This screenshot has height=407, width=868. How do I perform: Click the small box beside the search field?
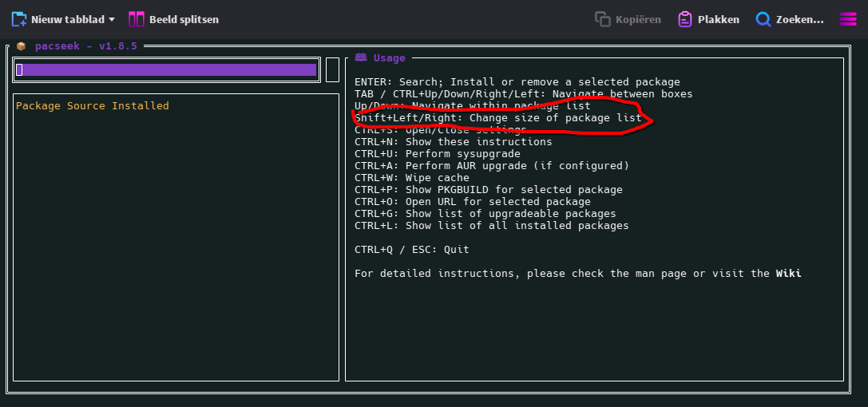332,70
